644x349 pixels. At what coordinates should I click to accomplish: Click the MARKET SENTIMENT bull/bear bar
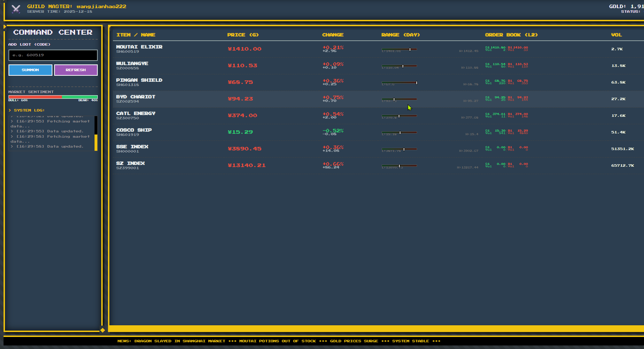[x=52, y=96]
